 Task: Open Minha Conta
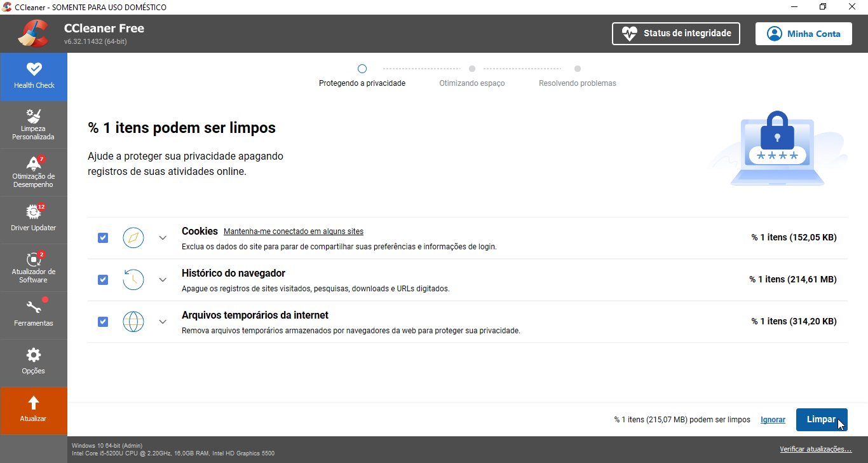tap(804, 34)
